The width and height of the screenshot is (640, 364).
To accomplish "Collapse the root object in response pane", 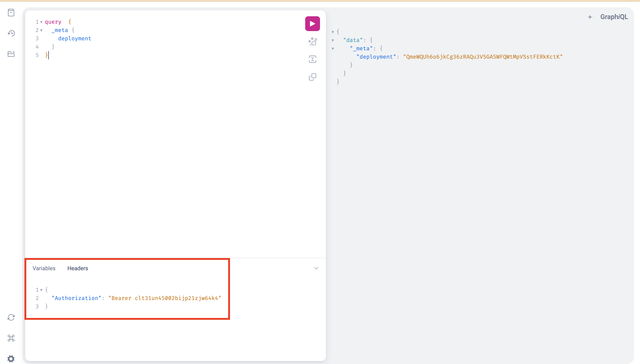I will point(333,32).
